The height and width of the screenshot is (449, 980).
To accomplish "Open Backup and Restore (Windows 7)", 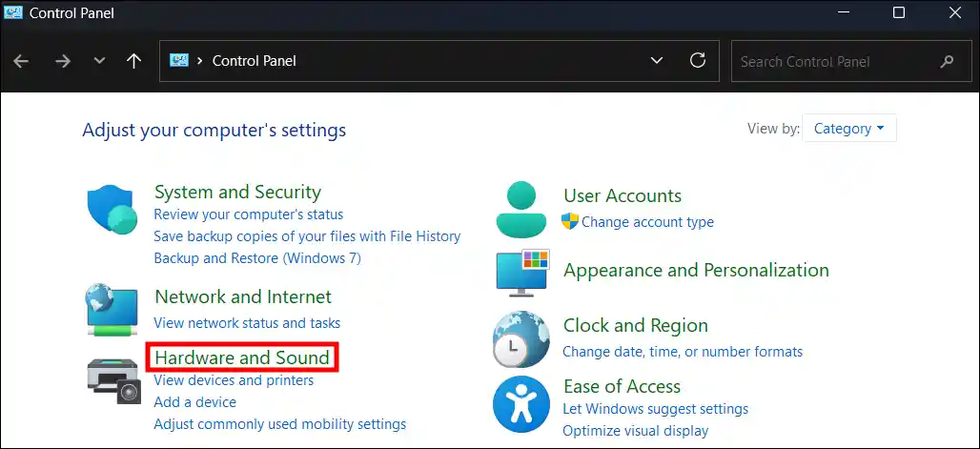I will (257, 257).
